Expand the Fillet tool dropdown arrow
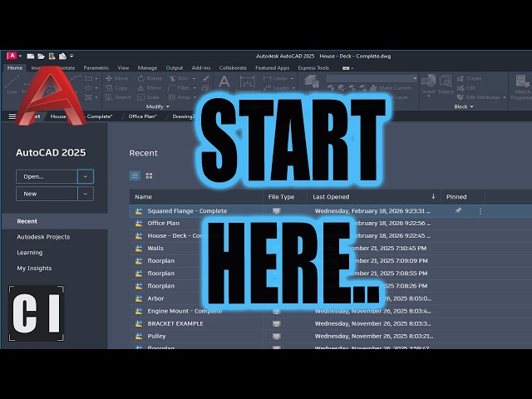532x399 pixels. pos(195,88)
